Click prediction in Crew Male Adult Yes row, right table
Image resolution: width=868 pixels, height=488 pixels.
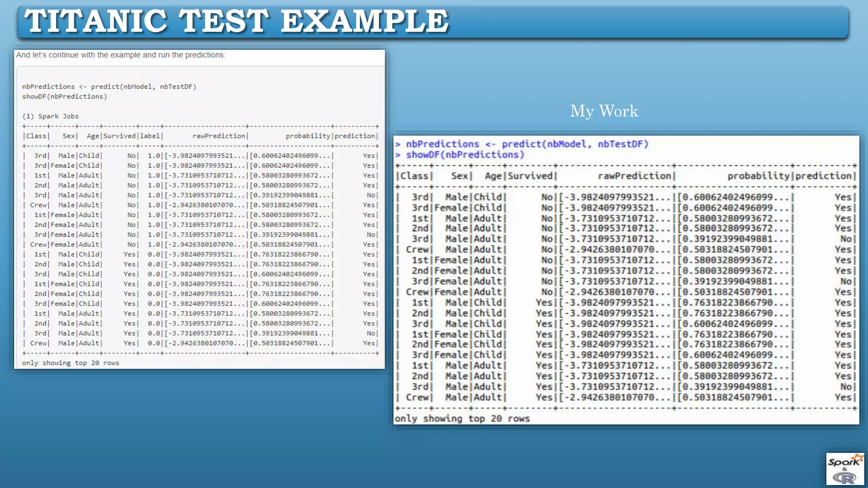[x=843, y=397]
